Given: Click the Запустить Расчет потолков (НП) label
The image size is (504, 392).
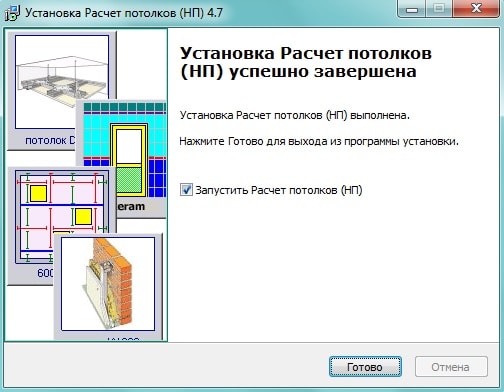Looking at the screenshot, I should pyautogui.click(x=279, y=190).
